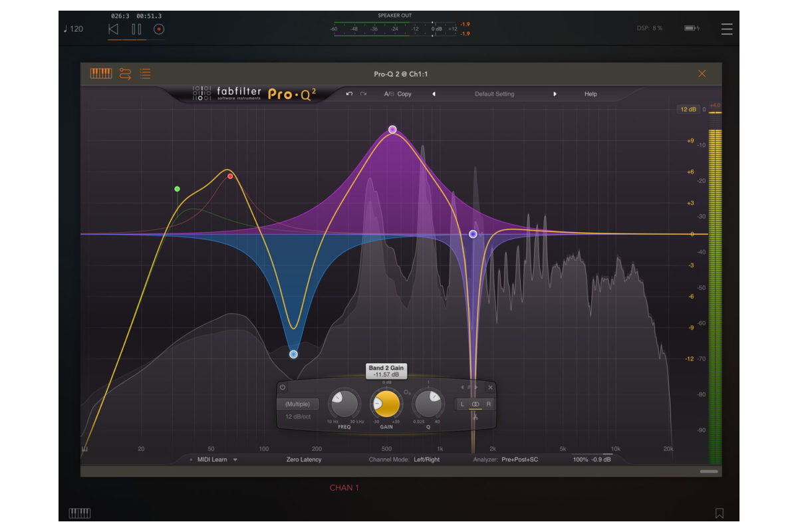Viewport: 798px width, 532px height.
Task: Select the red EQ band node
Action: point(230,176)
